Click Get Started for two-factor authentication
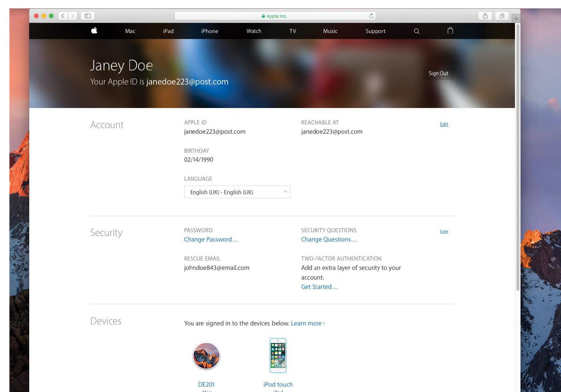 click(x=319, y=287)
